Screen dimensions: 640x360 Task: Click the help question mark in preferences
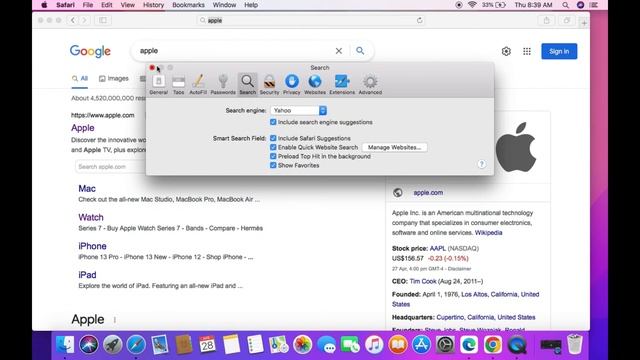click(x=482, y=164)
